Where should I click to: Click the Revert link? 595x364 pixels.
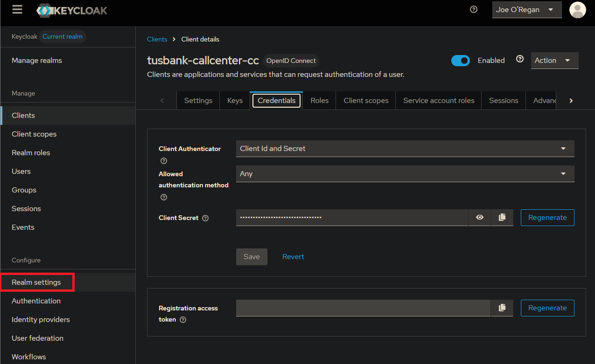293,257
